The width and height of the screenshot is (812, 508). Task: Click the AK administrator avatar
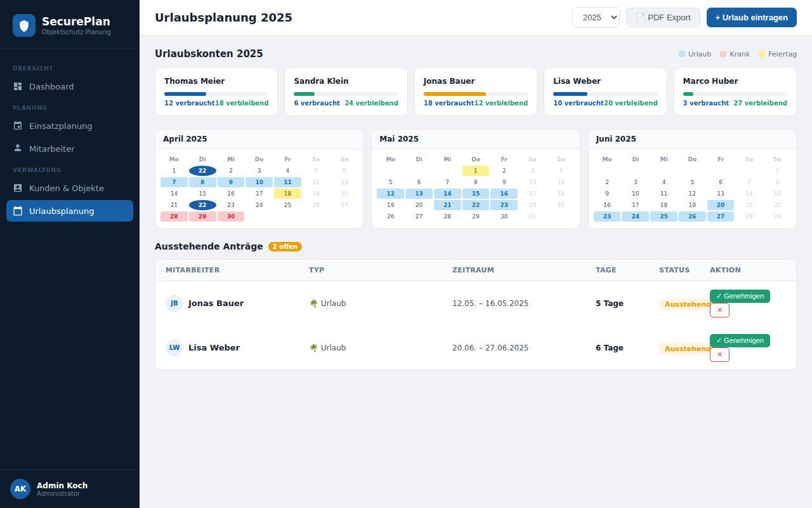pyautogui.click(x=20, y=488)
